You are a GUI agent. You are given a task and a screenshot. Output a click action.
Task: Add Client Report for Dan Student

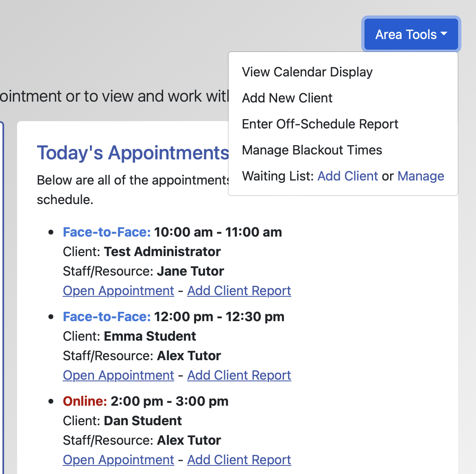pyautogui.click(x=239, y=460)
